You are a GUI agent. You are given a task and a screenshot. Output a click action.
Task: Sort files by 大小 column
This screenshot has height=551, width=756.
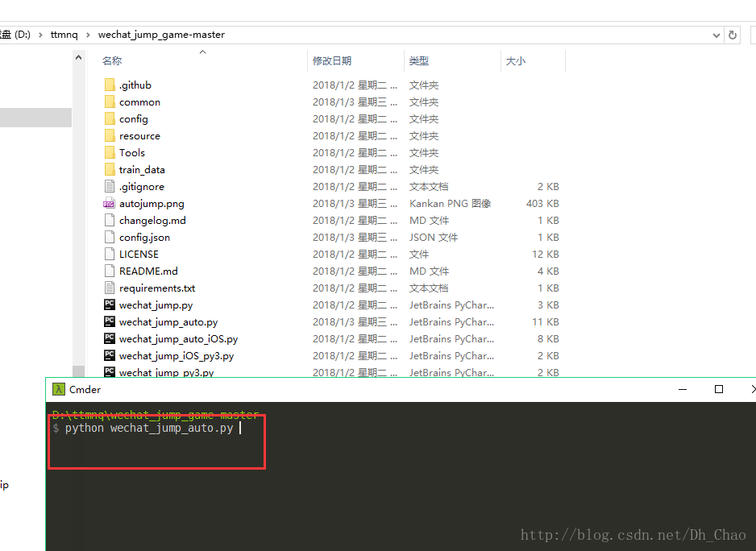point(515,60)
